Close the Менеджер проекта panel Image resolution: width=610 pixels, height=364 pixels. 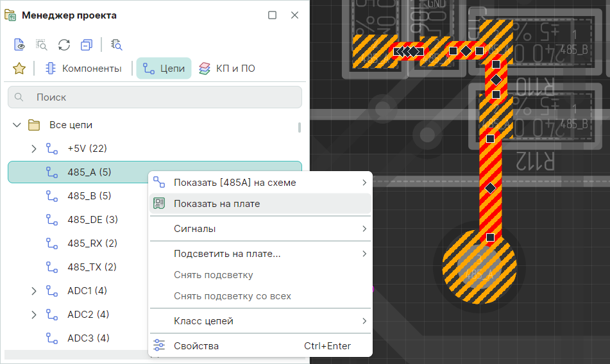pyautogui.click(x=295, y=15)
